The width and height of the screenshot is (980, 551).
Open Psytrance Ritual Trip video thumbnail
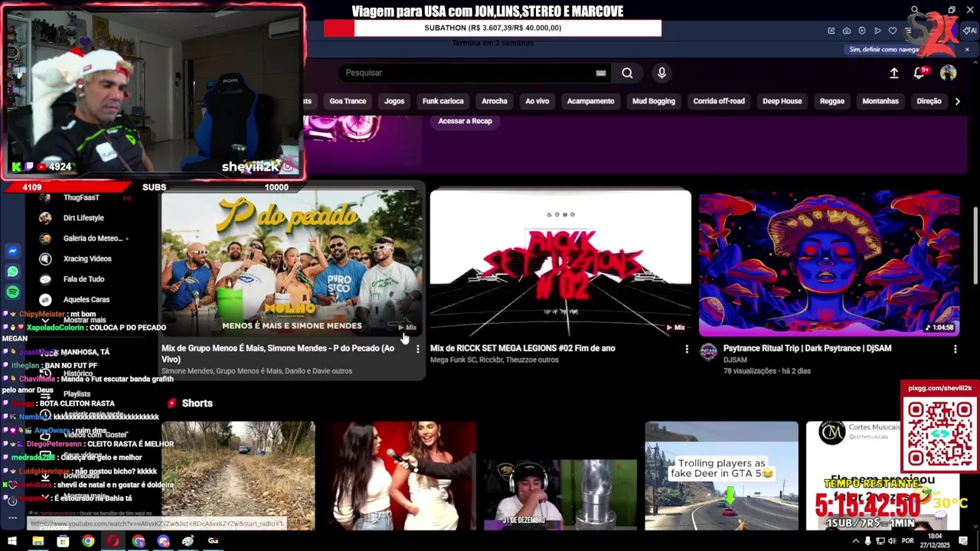[829, 262]
